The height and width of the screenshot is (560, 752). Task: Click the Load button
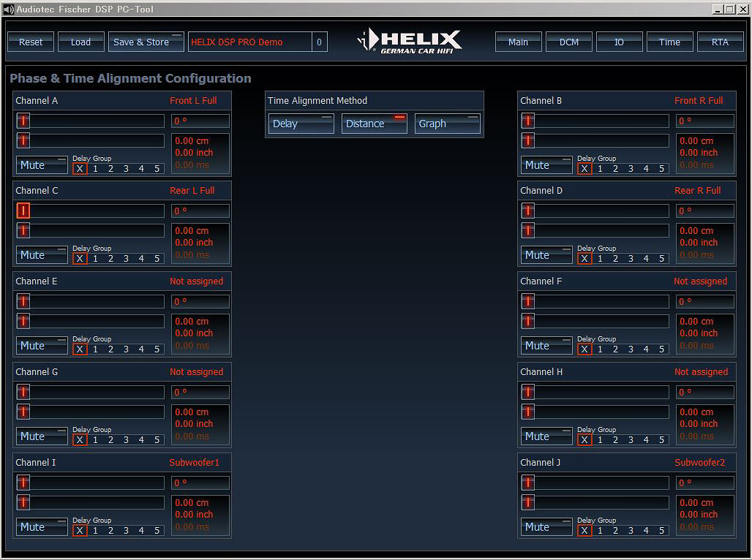80,42
